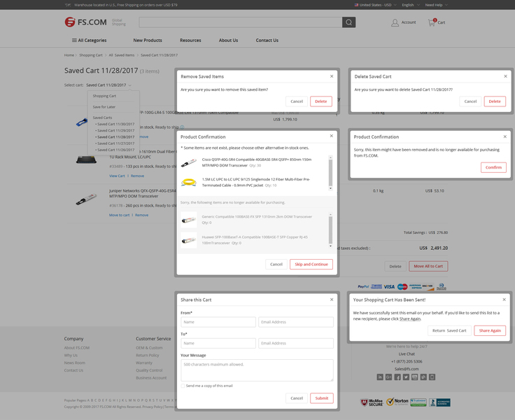
Task: Click Skip and Continue button
Action: click(311, 264)
